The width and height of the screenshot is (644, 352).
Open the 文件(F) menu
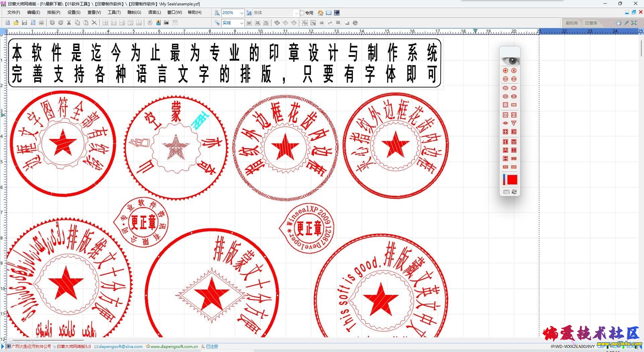click(13, 12)
